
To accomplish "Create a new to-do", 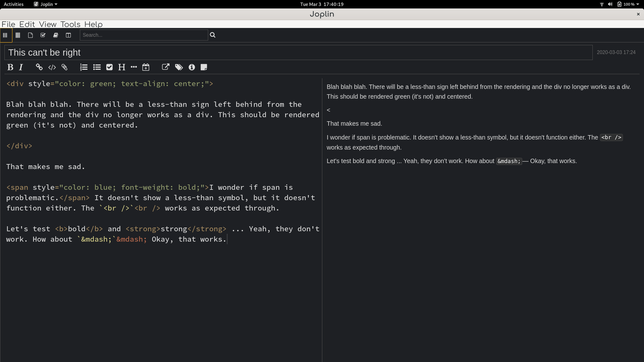I will [43, 35].
